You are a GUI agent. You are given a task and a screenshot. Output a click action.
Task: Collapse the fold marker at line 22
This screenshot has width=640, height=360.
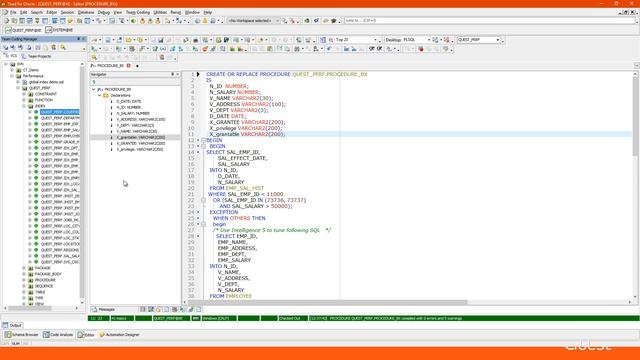click(203, 200)
